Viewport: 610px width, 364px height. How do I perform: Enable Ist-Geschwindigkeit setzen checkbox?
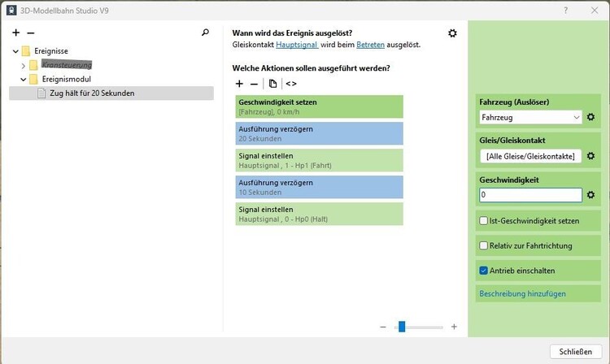coord(484,221)
